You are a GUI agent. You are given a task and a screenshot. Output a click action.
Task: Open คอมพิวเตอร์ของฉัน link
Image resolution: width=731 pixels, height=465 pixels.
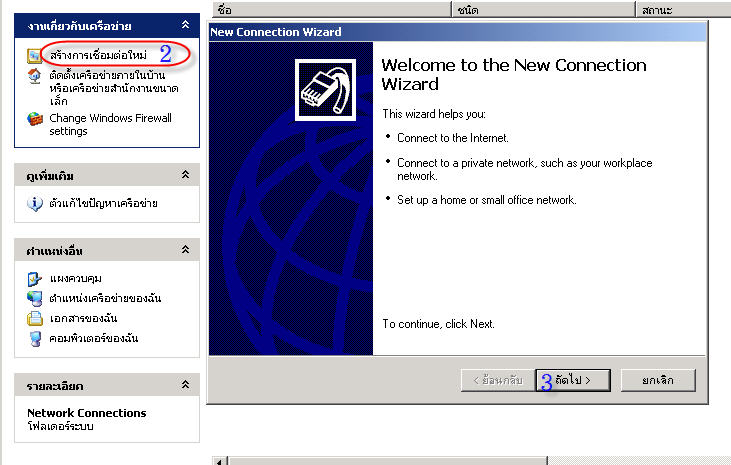(x=94, y=338)
